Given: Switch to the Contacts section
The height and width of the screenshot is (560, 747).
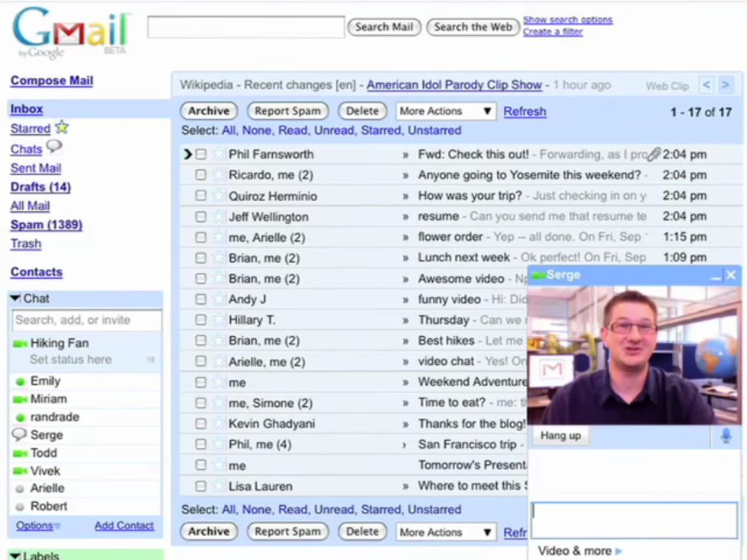Looking at the screenshot, I should (36, 271).
